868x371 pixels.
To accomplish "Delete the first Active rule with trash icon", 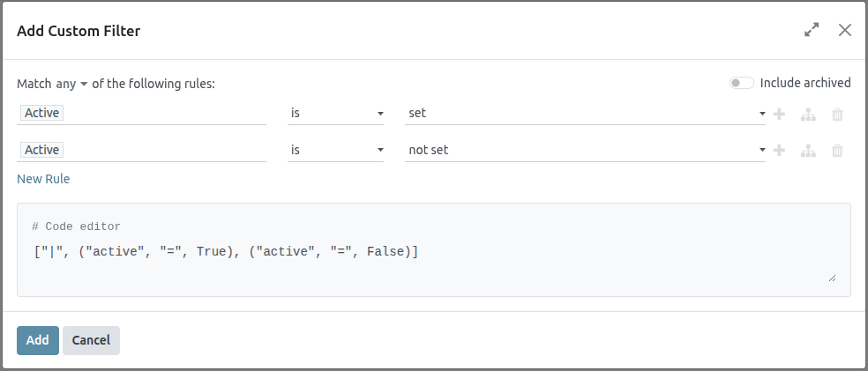I will tap(837, 114).
